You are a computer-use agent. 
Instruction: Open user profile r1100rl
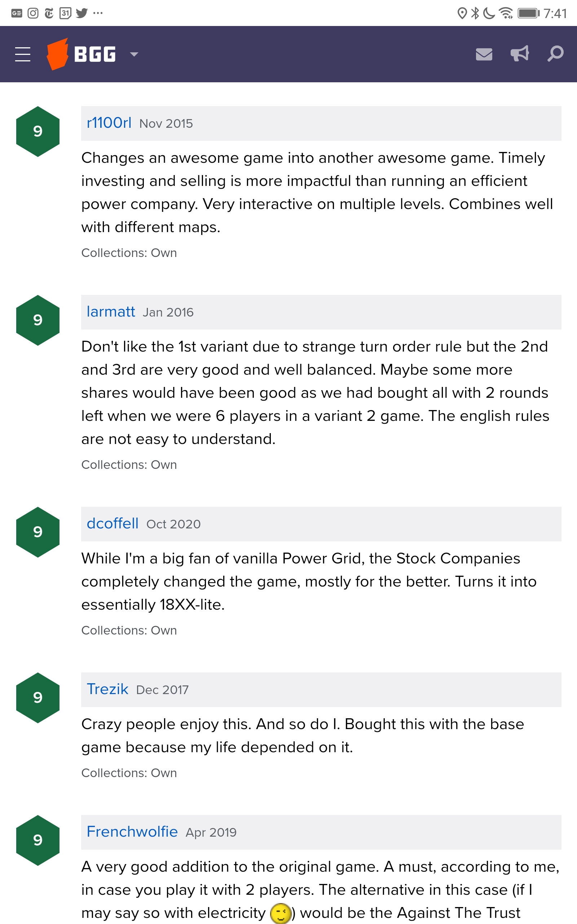click(x=109, y=123)
